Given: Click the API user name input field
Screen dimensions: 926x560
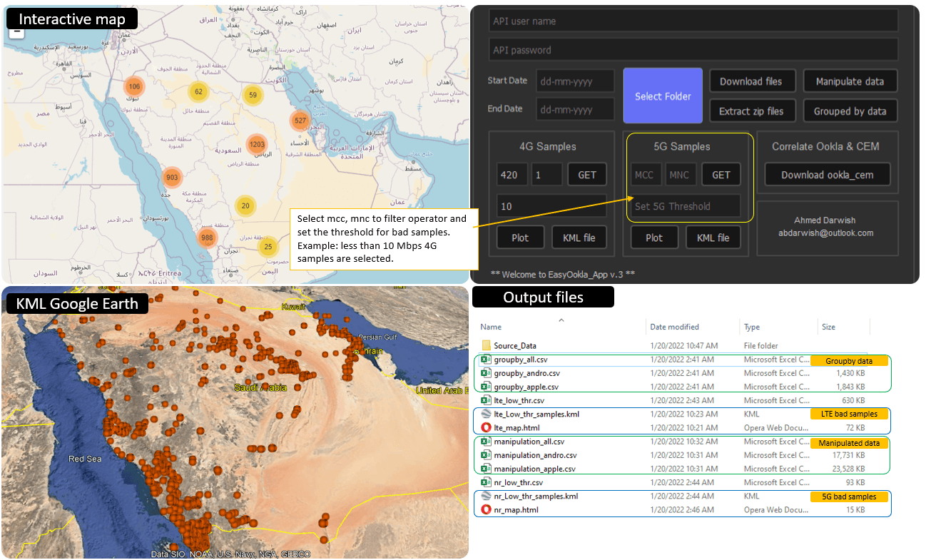Looking at the screenshot, I should (x=693, y=21).
